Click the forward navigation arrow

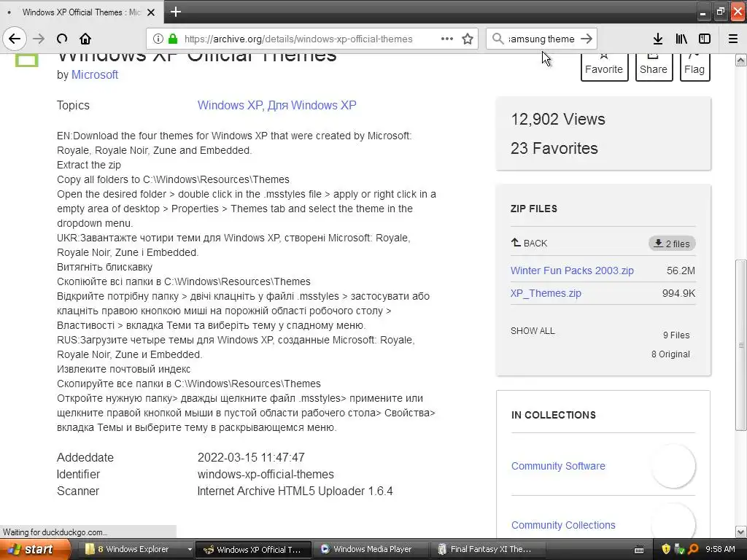(x=39, y=39)
